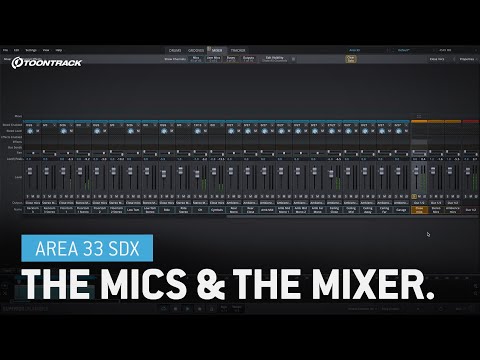Open the OH channel output selector
This screenshot has width=480, height=360.
click(200, 203)
